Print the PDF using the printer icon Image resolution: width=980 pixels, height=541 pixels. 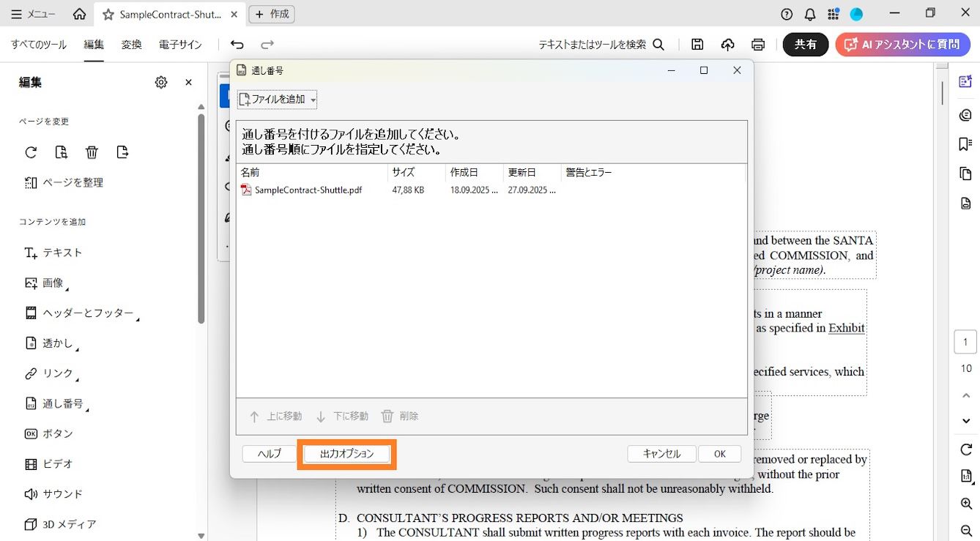tap(758, 44)
